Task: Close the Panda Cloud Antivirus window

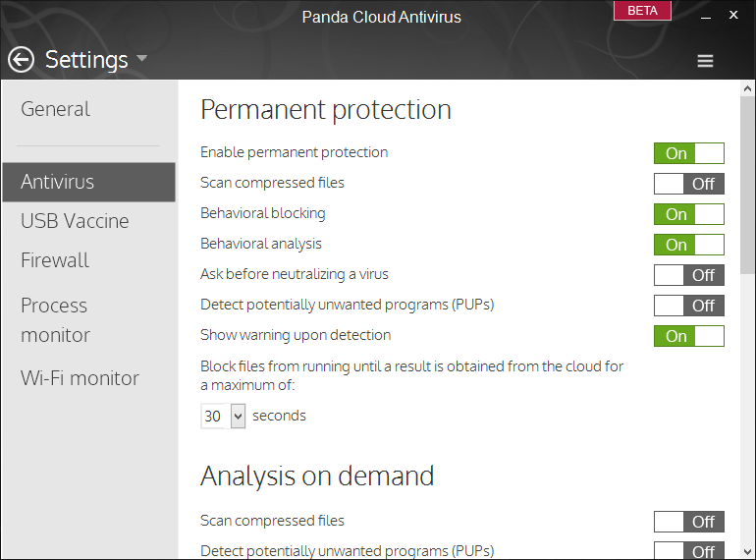Action: [733, 15]
